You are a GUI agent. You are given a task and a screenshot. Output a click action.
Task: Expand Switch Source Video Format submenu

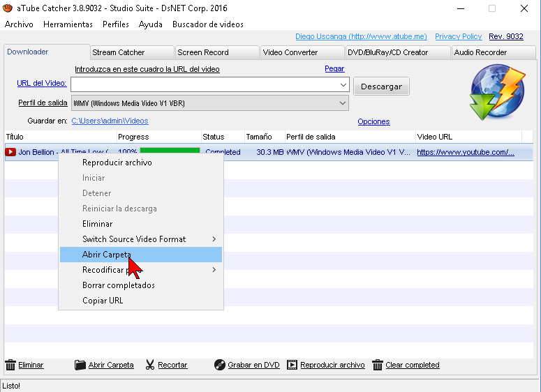pos(214,239)
